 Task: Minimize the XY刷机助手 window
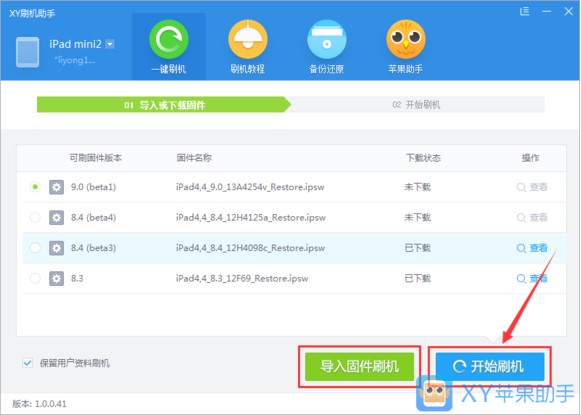546,11
